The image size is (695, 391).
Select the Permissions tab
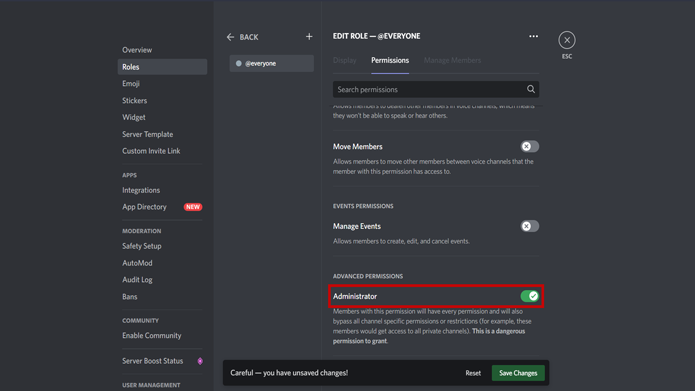point(390,60)
